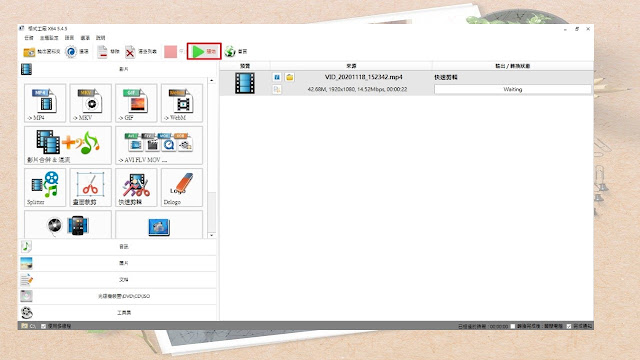Click the yellow folder icon in task row

tap(289, 77)
